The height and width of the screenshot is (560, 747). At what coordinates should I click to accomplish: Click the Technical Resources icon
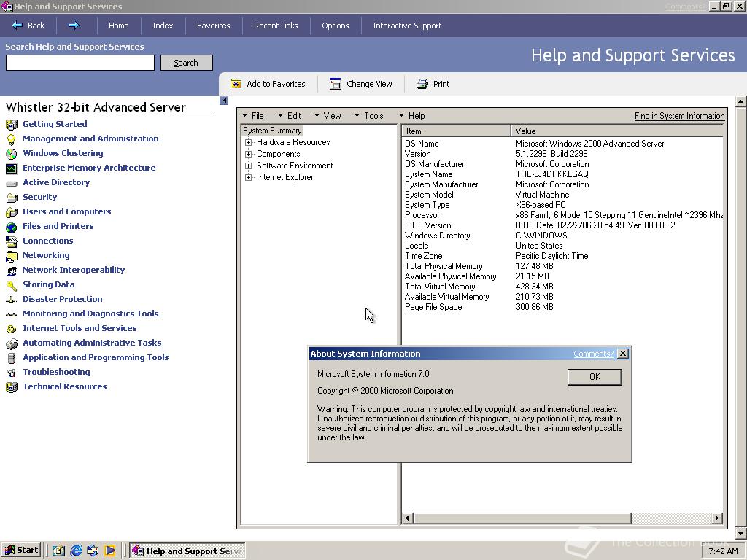point(12,387)
